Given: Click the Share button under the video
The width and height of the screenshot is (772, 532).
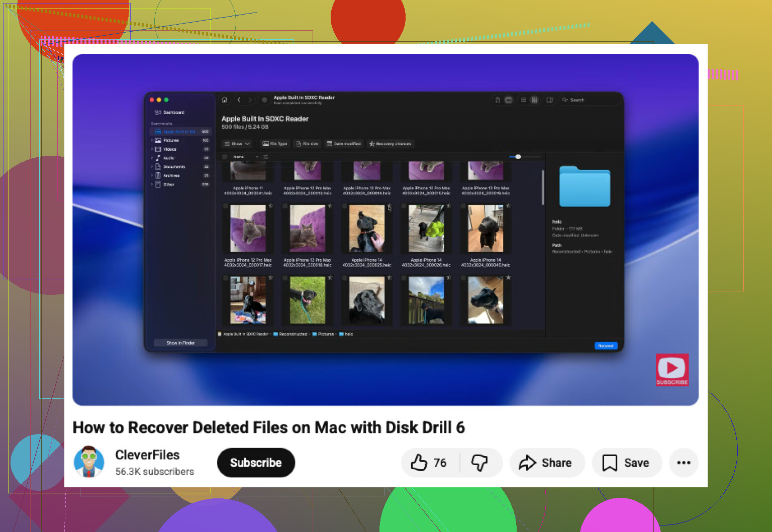Looking at the screenshot, I should coord(547,463).
